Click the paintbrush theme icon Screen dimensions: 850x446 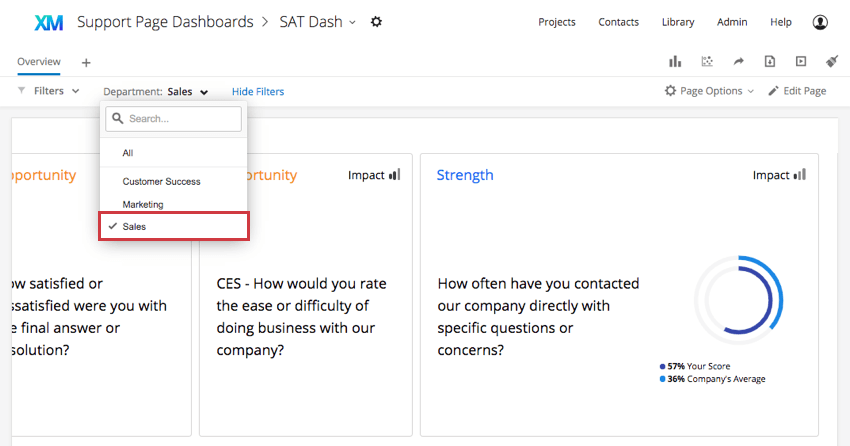point(832,61)
